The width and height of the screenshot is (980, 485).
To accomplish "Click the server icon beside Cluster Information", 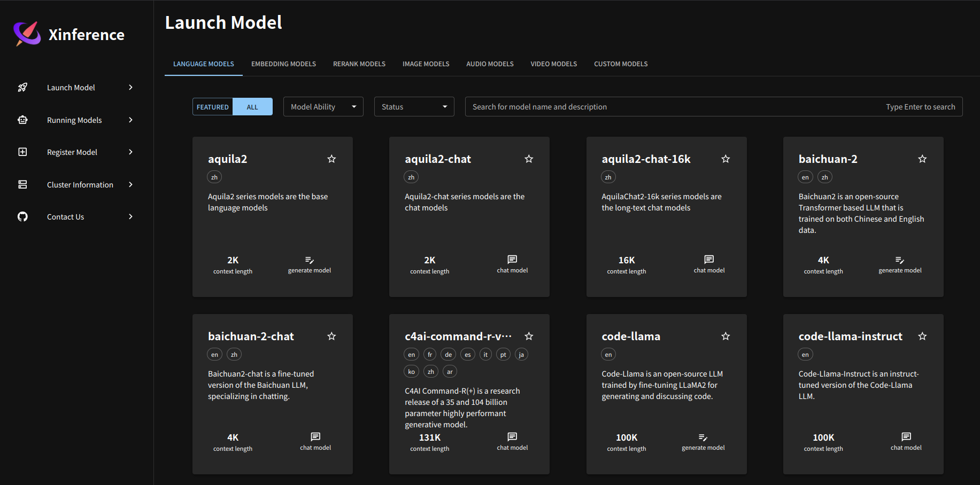I will [22, 184].
